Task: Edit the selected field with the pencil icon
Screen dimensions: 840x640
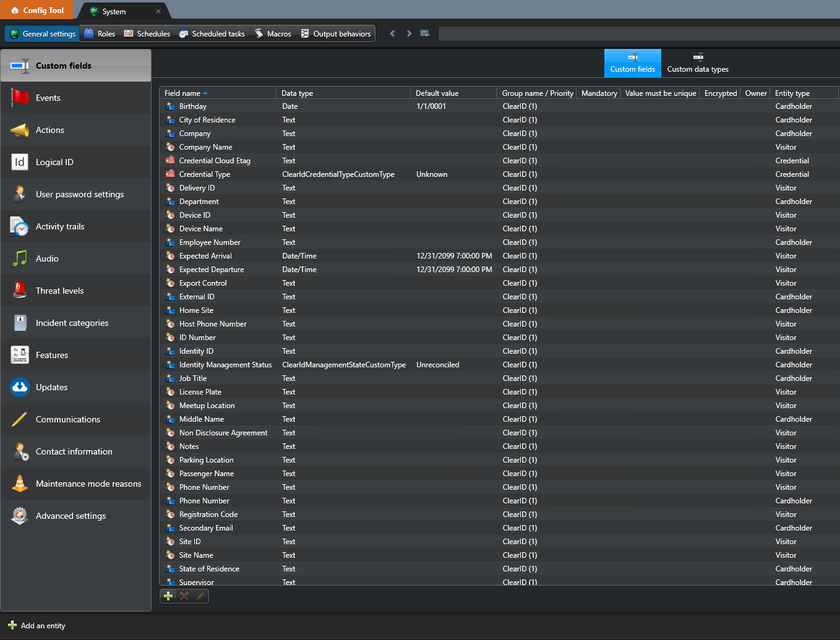Action: coord(199,595)
